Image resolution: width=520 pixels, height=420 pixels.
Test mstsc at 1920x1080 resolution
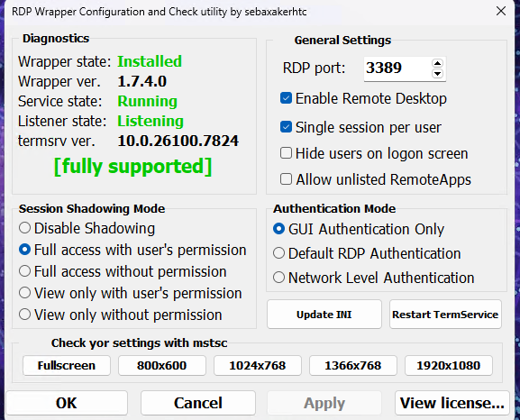[x=449, y=366]
